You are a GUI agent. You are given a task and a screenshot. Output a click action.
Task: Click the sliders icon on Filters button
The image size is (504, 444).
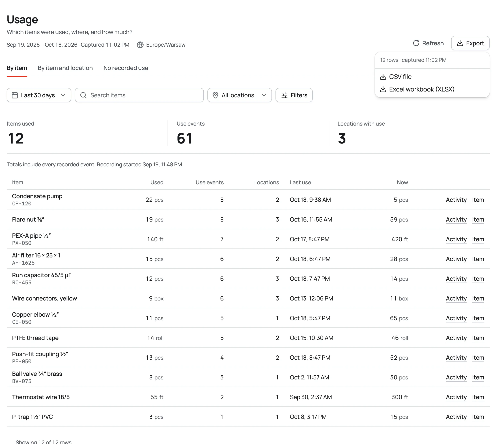284,95
